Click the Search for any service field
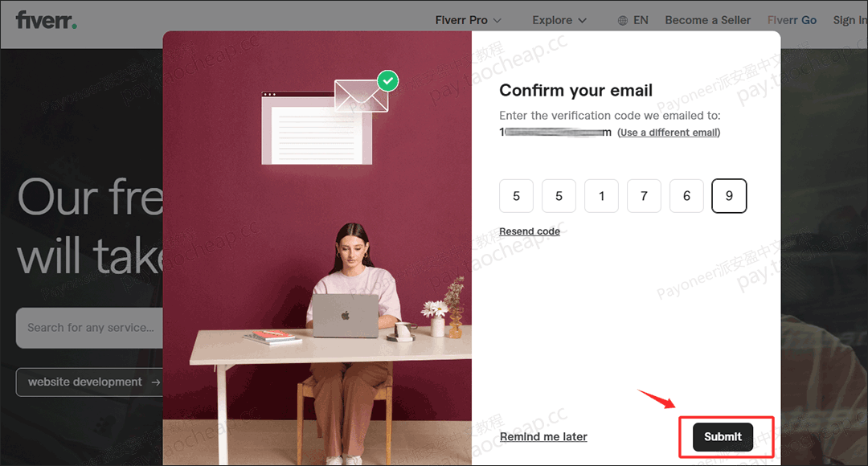 coord(90,328)
